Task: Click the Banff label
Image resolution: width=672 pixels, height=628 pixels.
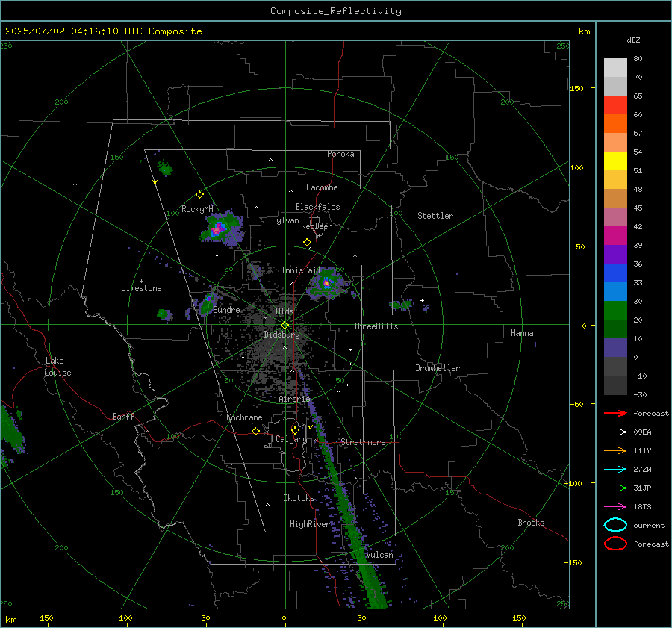Action: [123, 416]
